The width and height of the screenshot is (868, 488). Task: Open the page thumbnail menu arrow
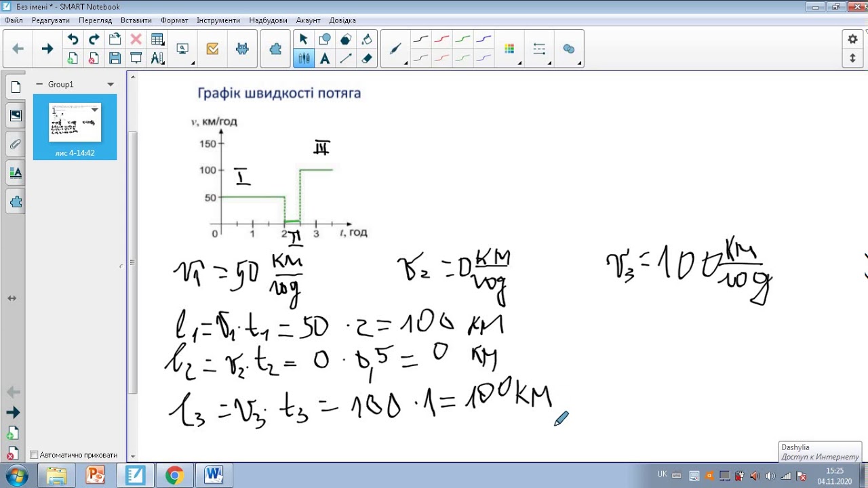coord(95,109)
